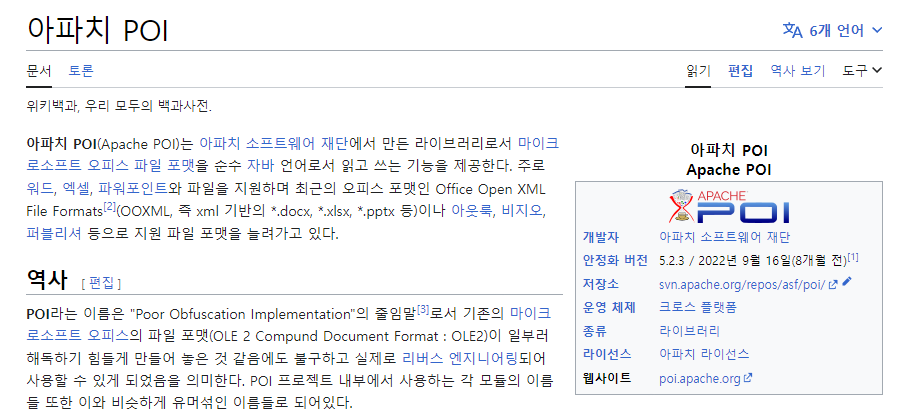Click the translate languages icon
The height and width of the screenshot is (419, 899).
point(792,30)
